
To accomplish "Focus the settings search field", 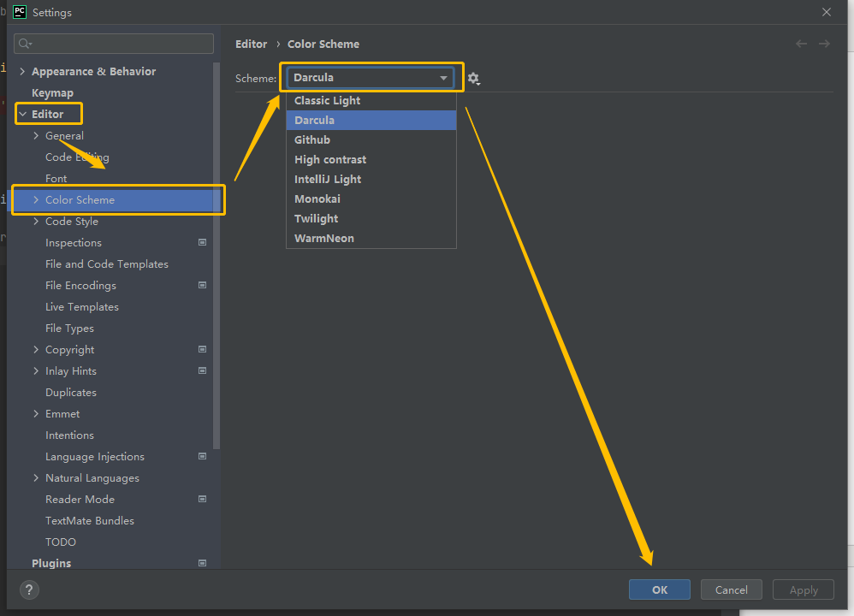I will pyautogui.click(x=114, y=44).
